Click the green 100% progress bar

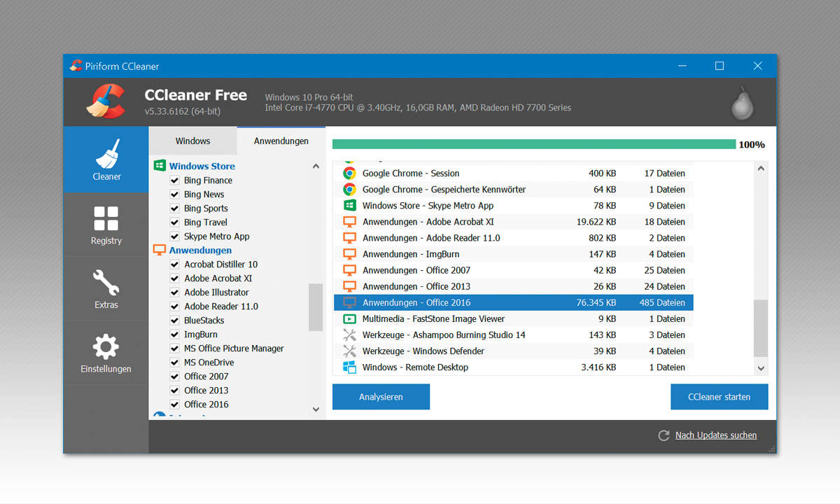click(534, 144)
